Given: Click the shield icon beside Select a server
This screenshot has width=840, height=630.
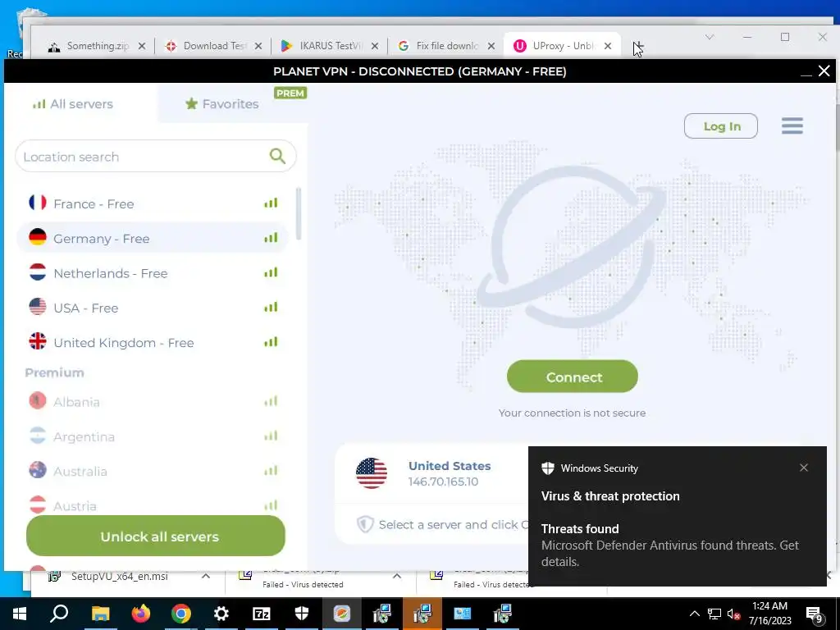Looking at the screenshot, I should tap(365, 524).
